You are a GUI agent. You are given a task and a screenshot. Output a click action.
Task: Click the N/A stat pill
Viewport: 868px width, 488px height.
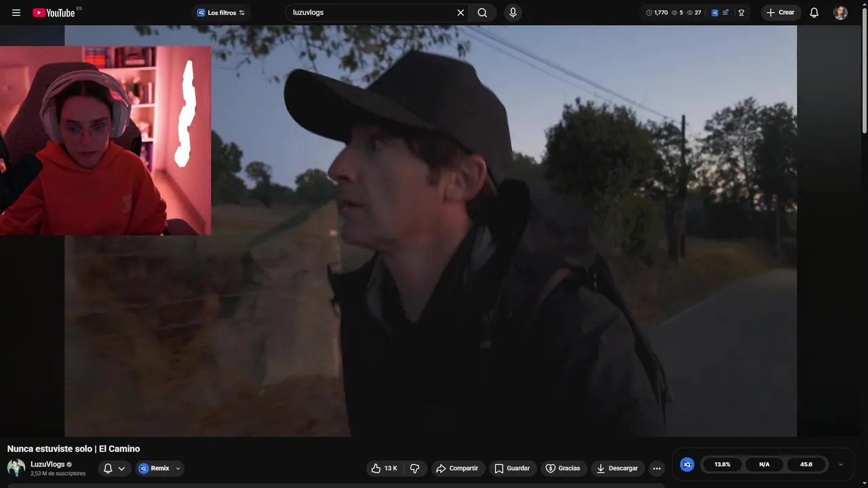[x=764, y=464]
